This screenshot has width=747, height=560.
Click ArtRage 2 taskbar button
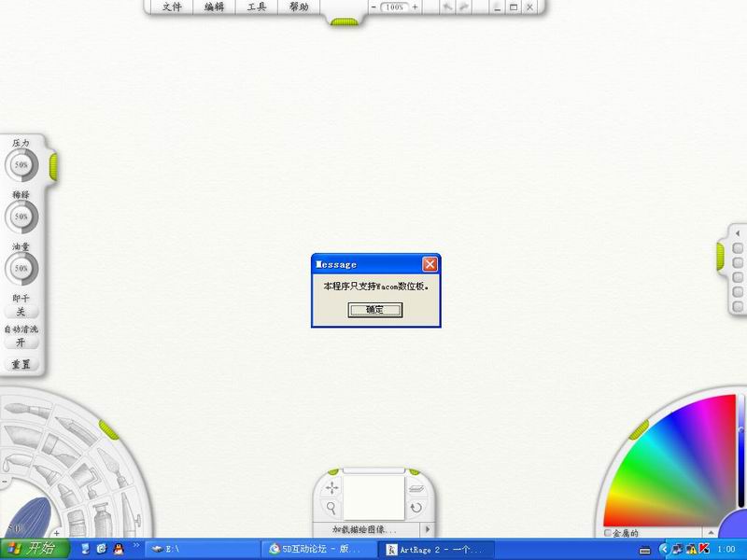(436, 549)
